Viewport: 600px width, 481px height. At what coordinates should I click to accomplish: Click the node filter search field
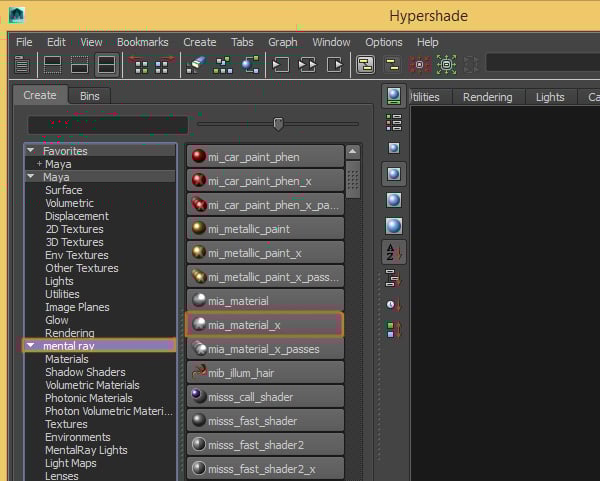(x=108, y=124)
